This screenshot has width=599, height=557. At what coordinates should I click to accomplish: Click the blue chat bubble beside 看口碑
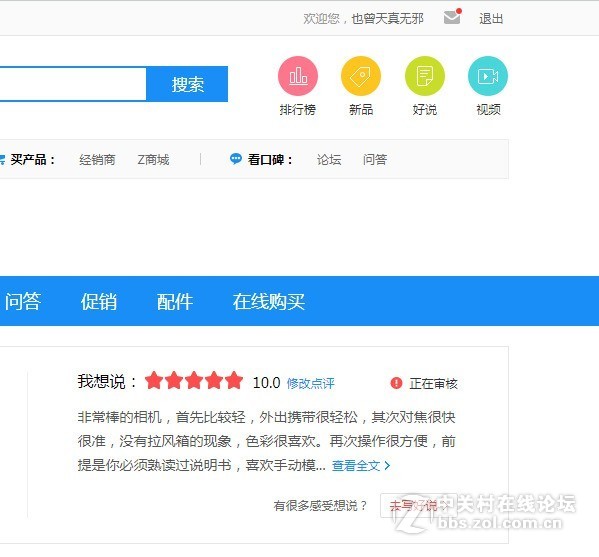coord(236,159)
